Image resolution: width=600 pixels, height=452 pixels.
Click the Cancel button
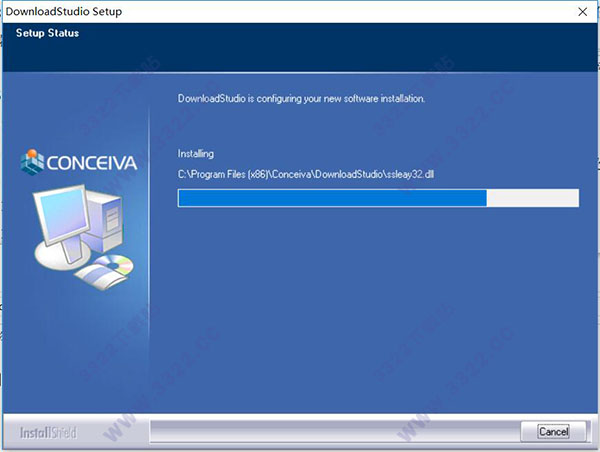[x=553, y=431]
